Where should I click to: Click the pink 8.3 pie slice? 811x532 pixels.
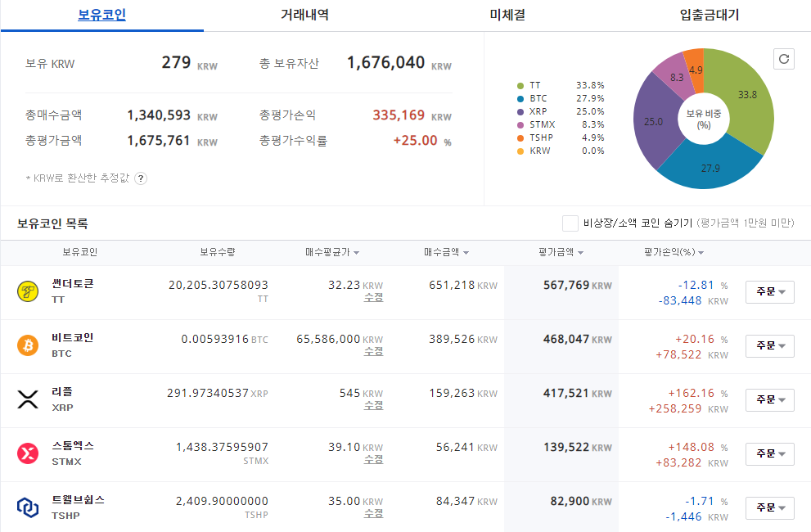[x=675, y=78]
